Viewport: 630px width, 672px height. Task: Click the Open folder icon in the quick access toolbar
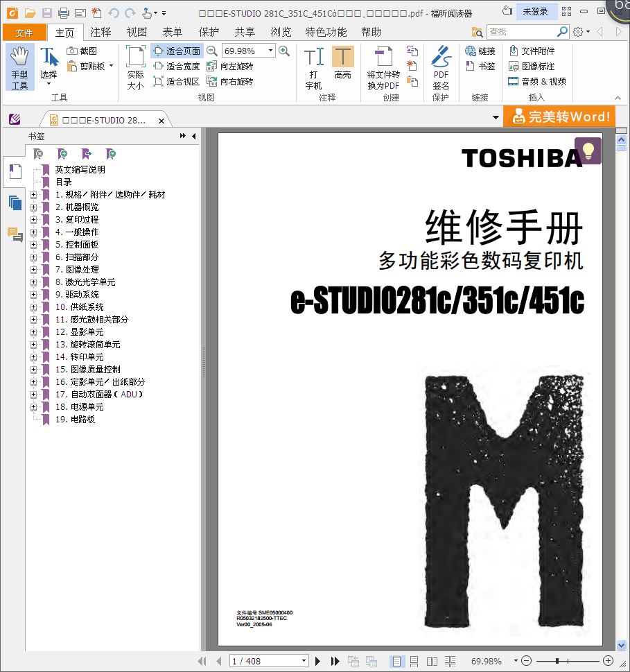pos(30,13)
